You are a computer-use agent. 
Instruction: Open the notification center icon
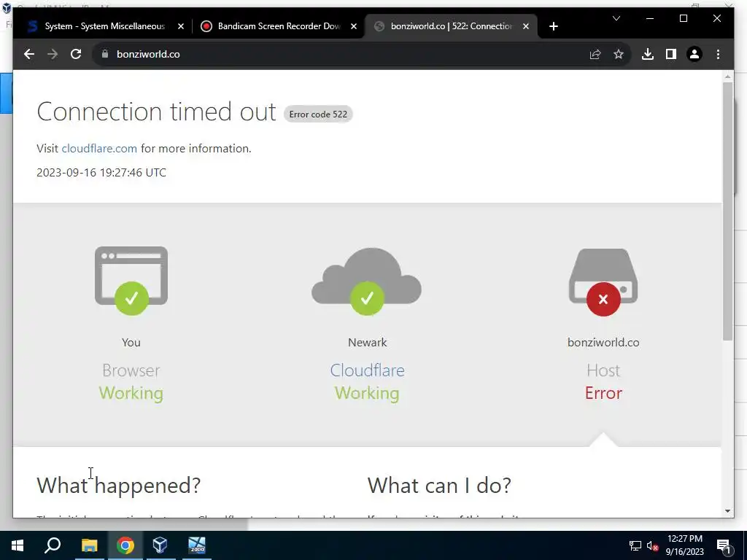click(724, 545)
